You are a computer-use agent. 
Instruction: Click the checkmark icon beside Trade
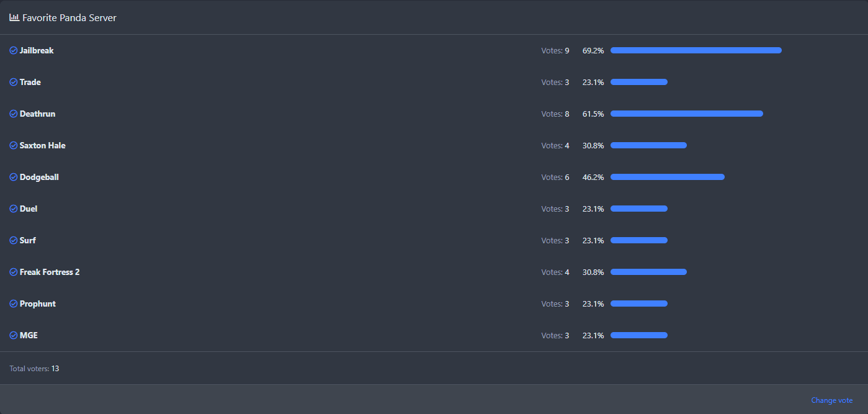[14, 82]
